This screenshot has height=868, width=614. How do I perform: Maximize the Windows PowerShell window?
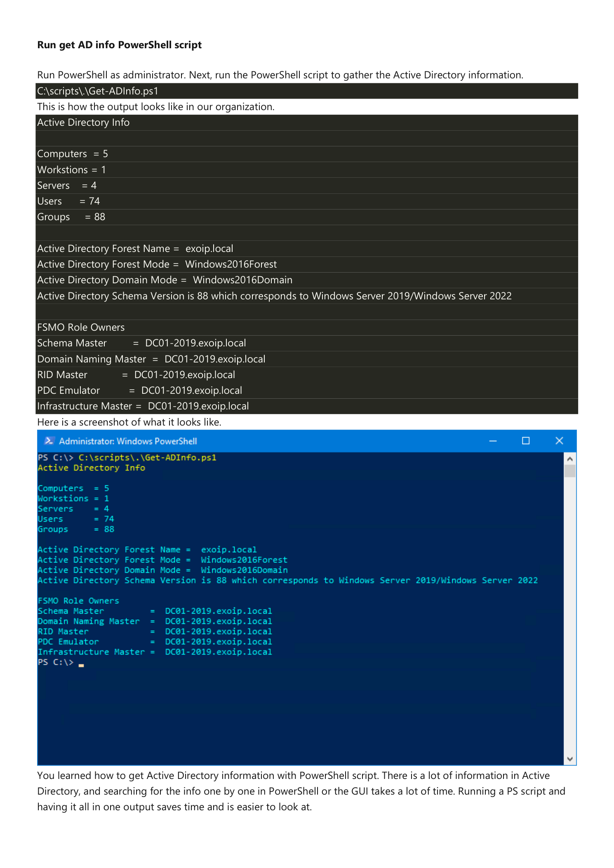pyautogui.click(x=526, y=441)
